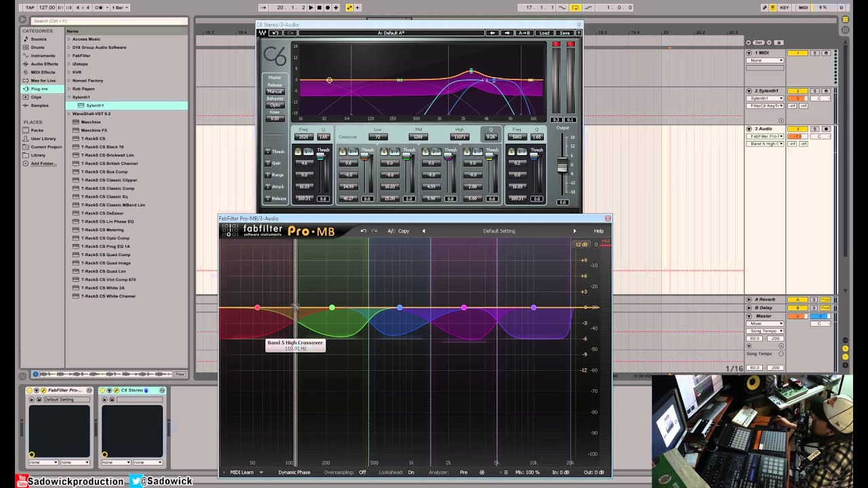Open Default Setting preset menu in Pro-MB
The image size is (868, 488).
click(499, 231)
